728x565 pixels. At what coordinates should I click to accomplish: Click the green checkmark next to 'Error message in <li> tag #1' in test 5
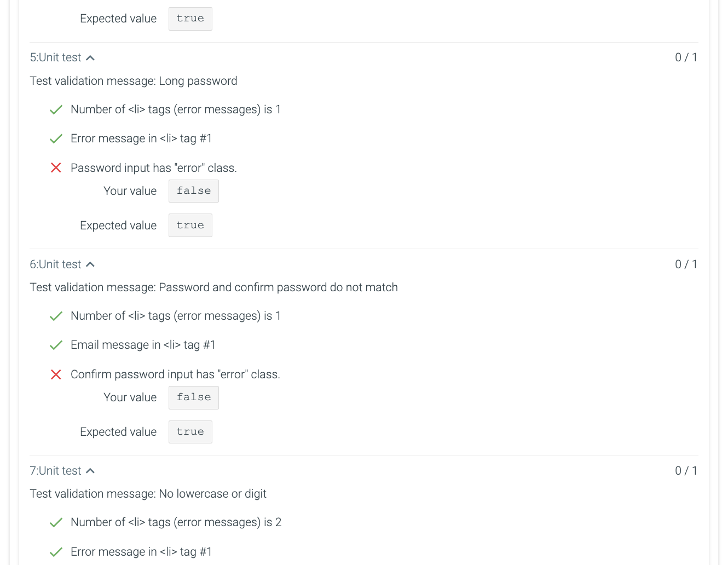coord(56,139)
